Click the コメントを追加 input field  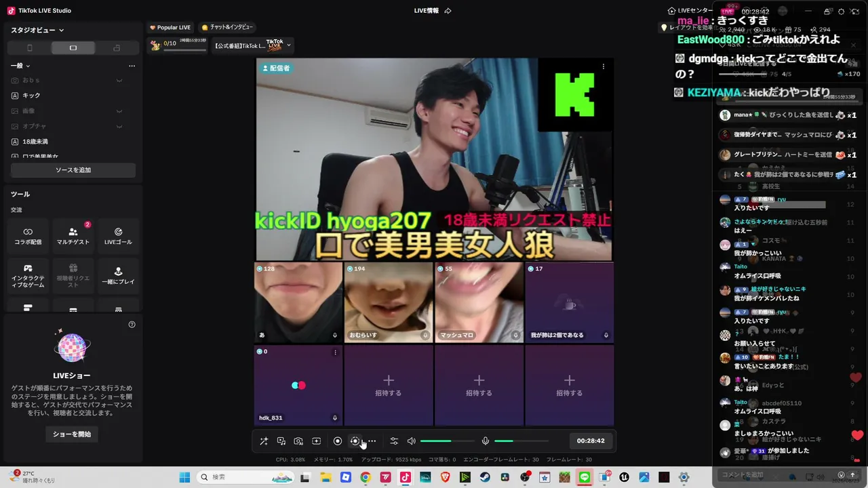coord(775,475)
